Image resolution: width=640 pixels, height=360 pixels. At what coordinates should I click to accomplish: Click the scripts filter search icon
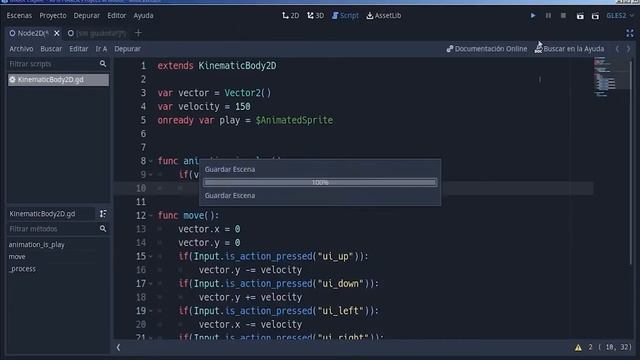click(103, 64)
